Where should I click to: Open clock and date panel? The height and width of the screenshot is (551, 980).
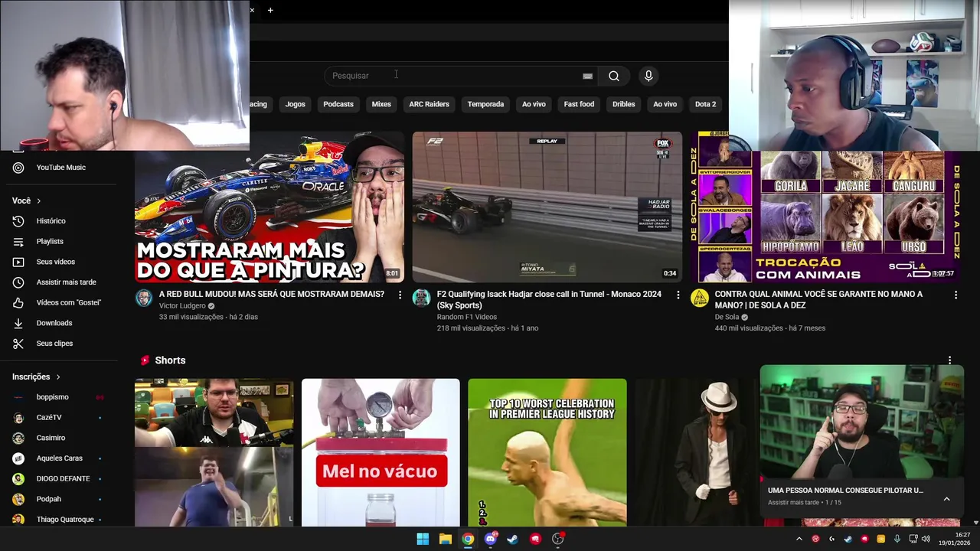click(953, 539)
